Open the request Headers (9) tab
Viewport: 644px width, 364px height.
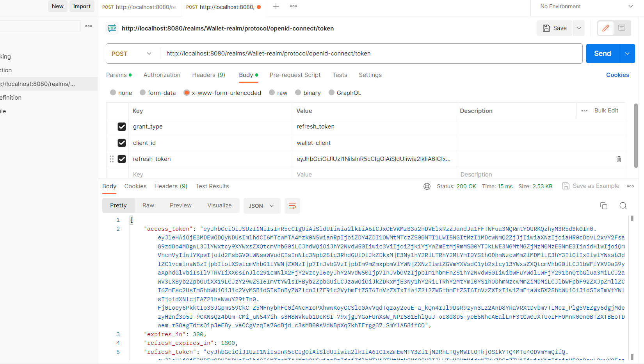click(208, 75)
